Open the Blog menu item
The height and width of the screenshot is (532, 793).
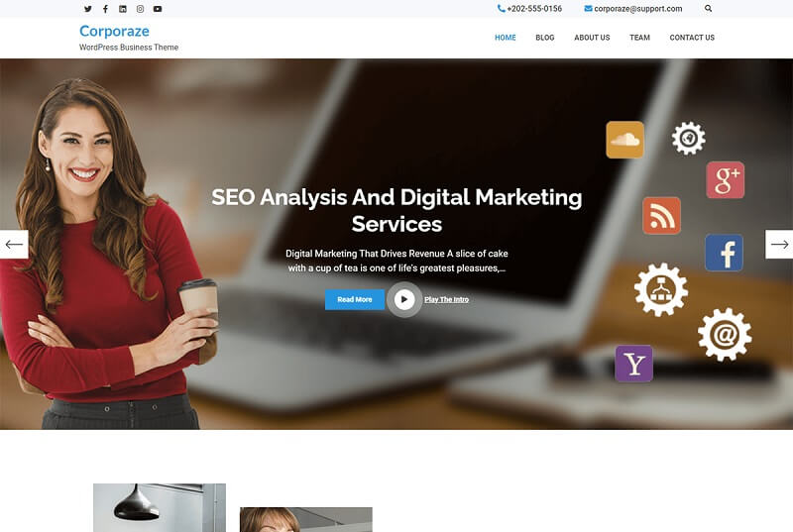click(544, 38)
